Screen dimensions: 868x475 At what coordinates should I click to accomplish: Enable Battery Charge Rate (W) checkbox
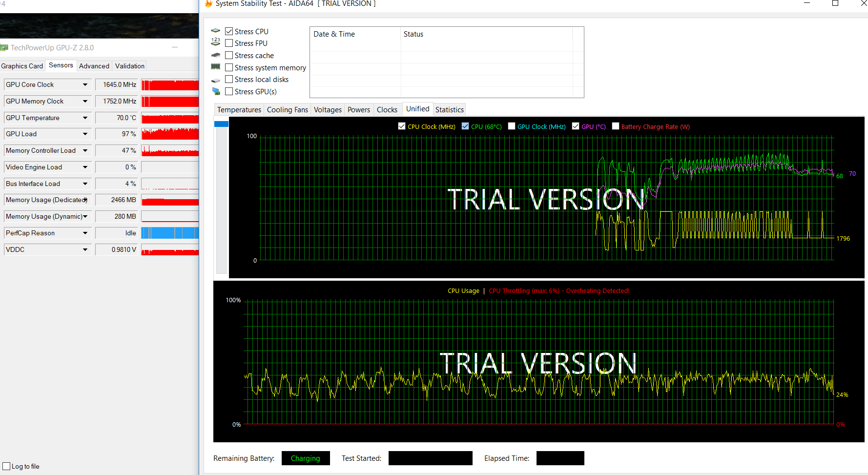click(x=616, y=126)
